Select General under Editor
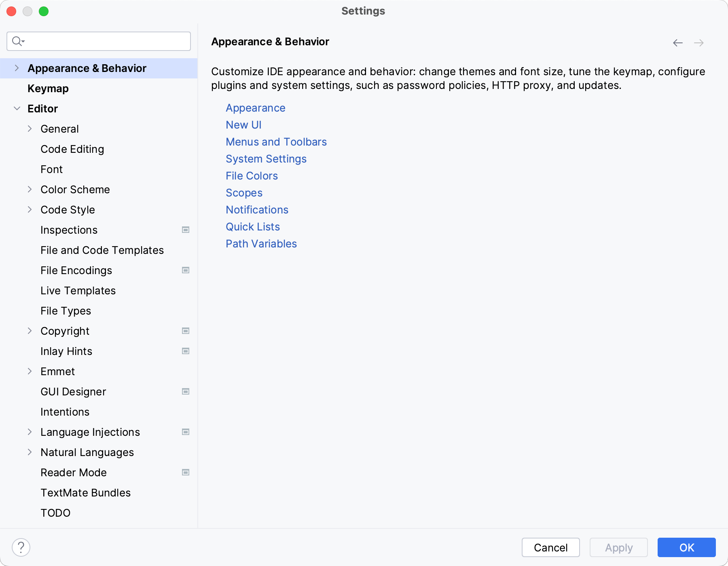Viewport: 728px width, 566px height. [99, 129]
